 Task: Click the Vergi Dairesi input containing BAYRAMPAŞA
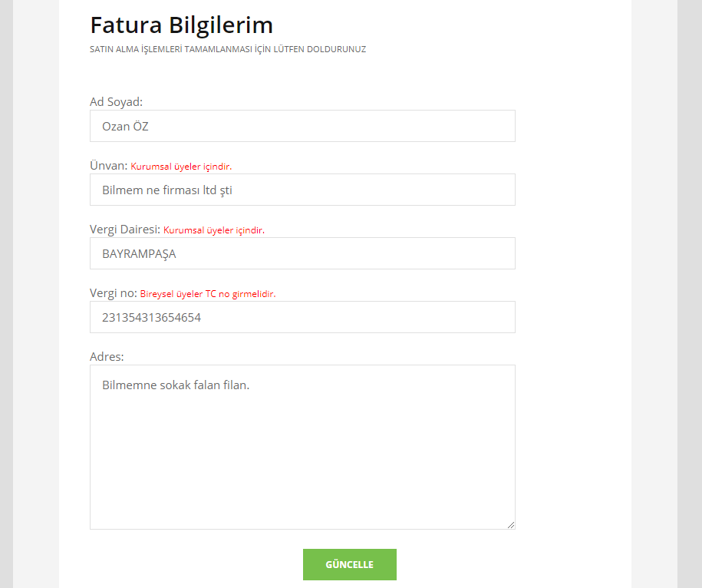point(302,253)
